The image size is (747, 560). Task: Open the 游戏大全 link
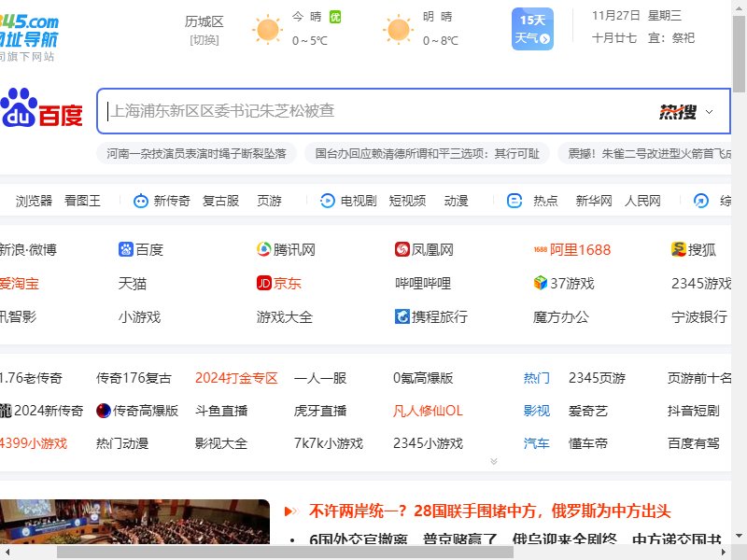pyautogui.click(x=285, y=316)
